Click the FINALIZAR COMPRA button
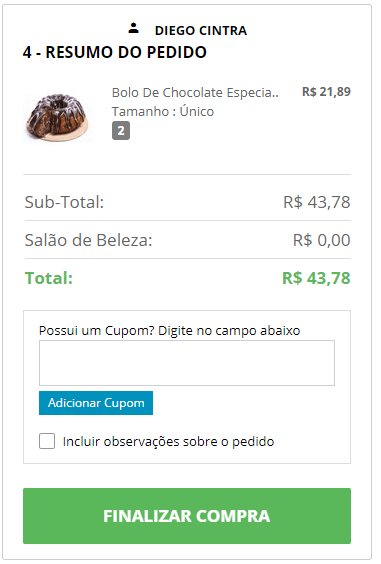 tap(187, 516)
